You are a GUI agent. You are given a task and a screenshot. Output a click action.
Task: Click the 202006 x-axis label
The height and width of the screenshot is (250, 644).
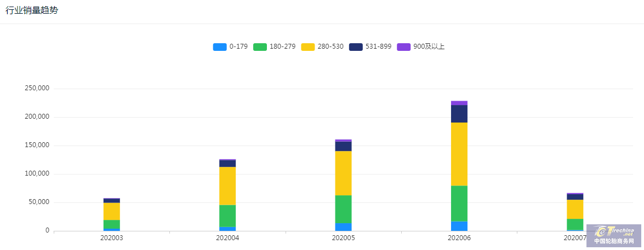[x=459, y=237]
